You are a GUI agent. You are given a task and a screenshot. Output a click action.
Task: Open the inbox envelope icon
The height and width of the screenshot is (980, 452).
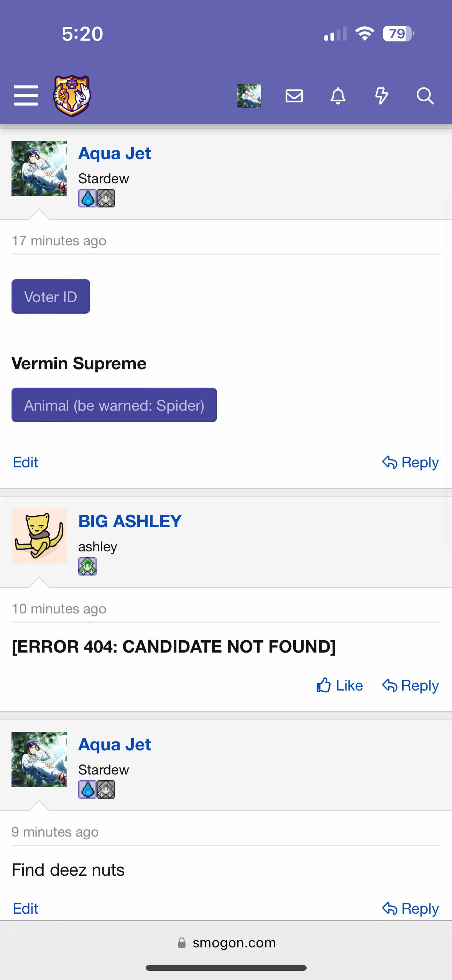tap(294, 96)
